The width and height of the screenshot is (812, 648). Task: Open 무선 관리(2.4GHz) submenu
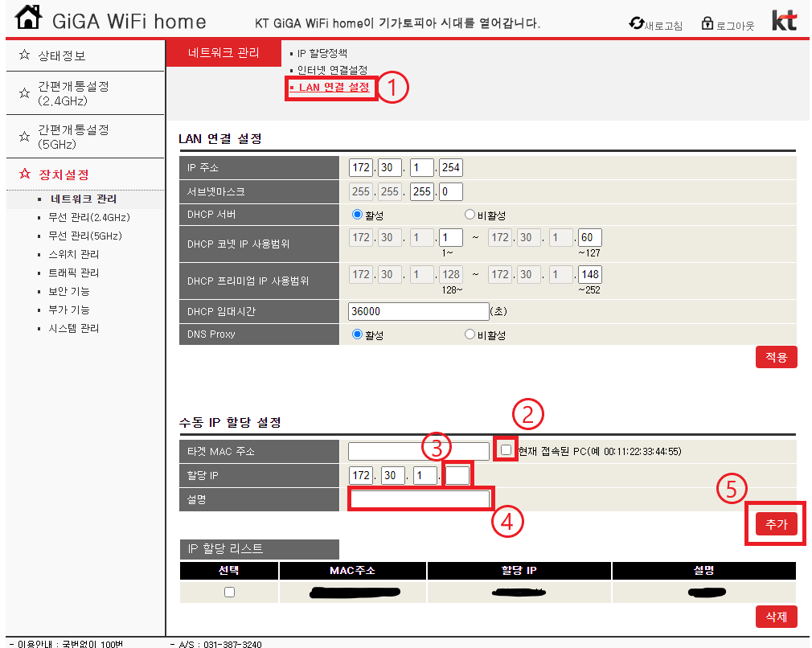pos(89,218)
